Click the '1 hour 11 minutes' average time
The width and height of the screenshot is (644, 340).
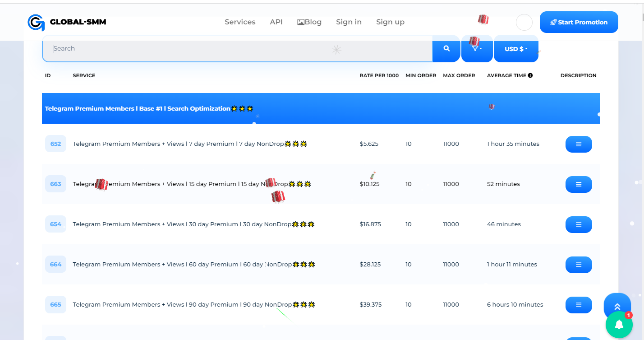coord(512,265)
